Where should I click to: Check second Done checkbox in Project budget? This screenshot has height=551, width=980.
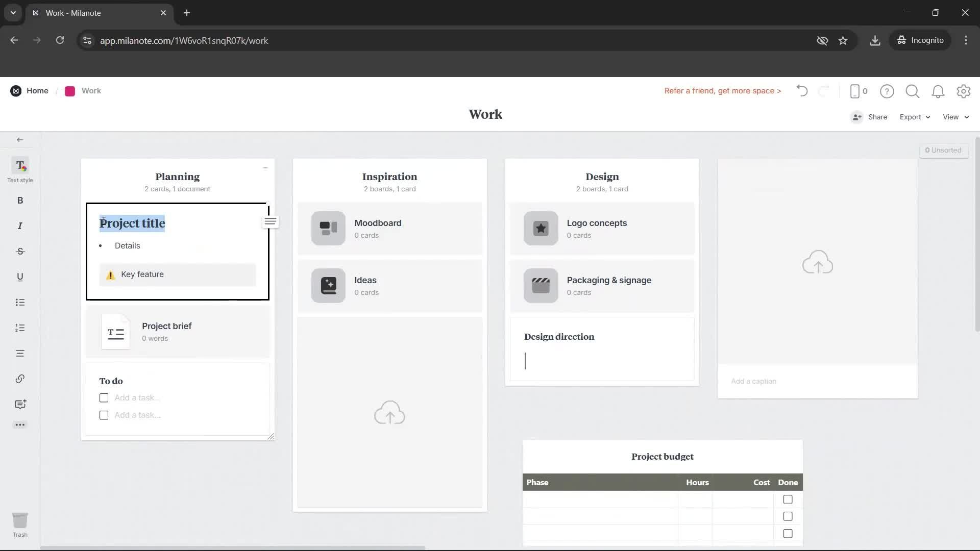(x=788, y=516)
